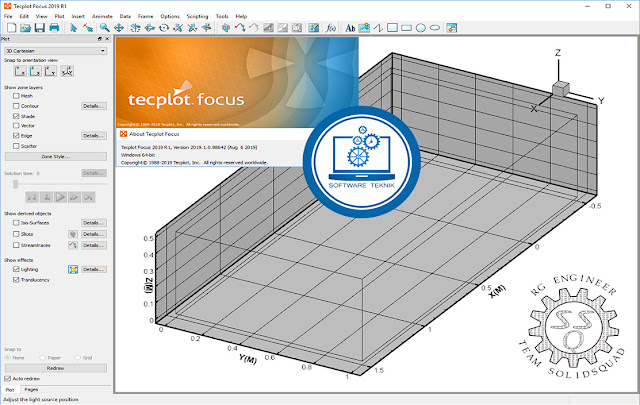Select the polyline drawing tool

click(378, 28)
